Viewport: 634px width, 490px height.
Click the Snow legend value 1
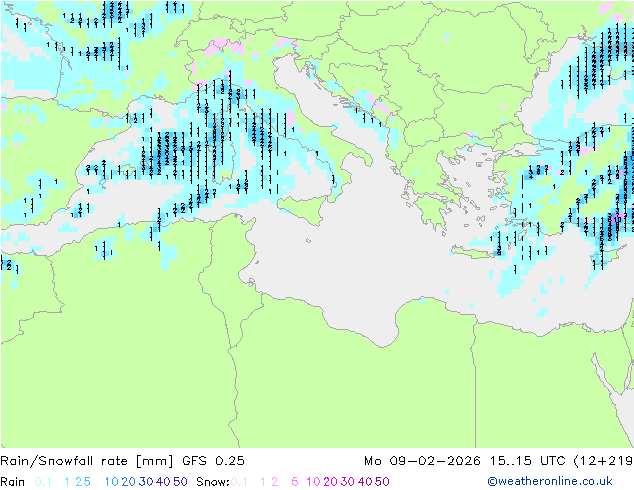click(x=263, y=482)
